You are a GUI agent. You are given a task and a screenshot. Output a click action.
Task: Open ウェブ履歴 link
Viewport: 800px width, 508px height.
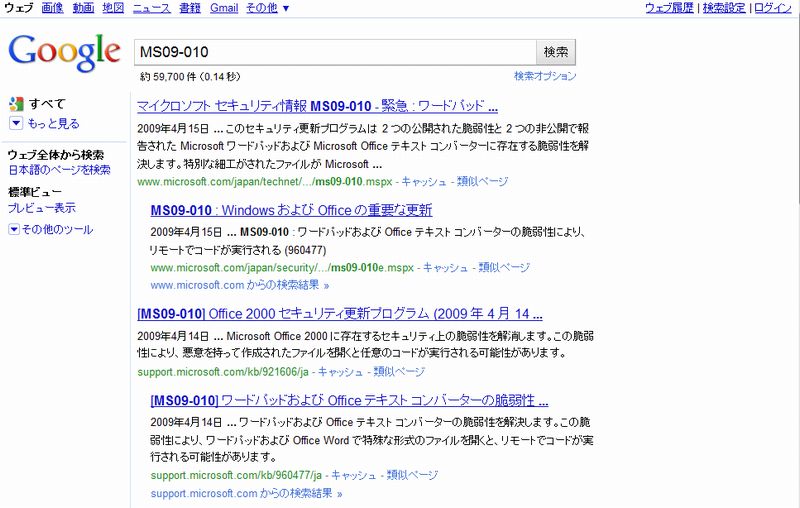pos(669,8)
